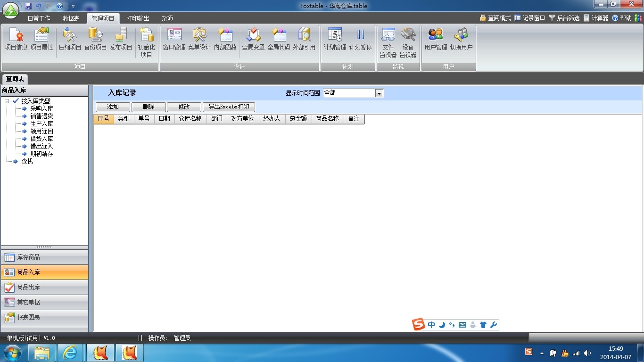Click the 压缩项目 icon
The image size is (644, 362).
70,39
